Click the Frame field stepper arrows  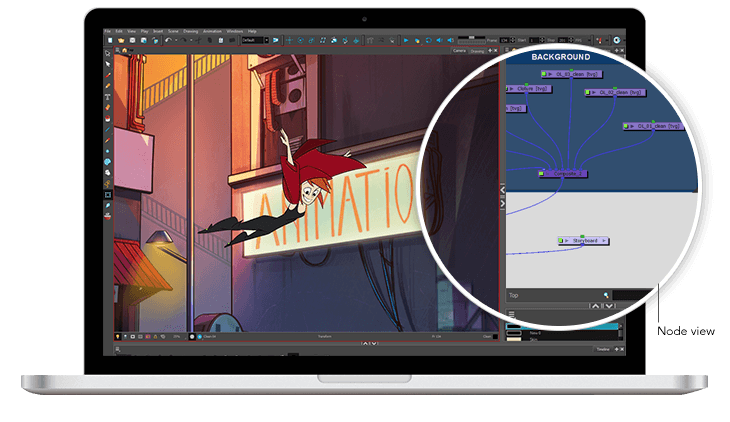point(513,40)
